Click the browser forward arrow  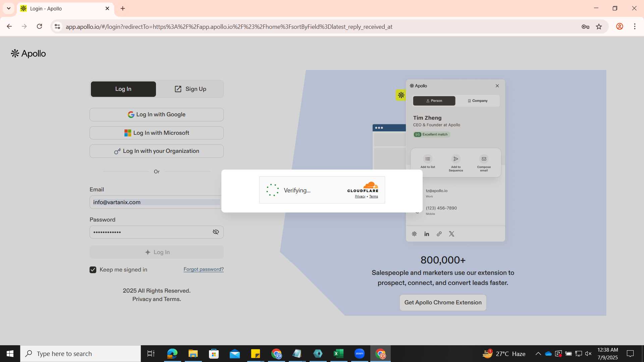click(24, 26)
